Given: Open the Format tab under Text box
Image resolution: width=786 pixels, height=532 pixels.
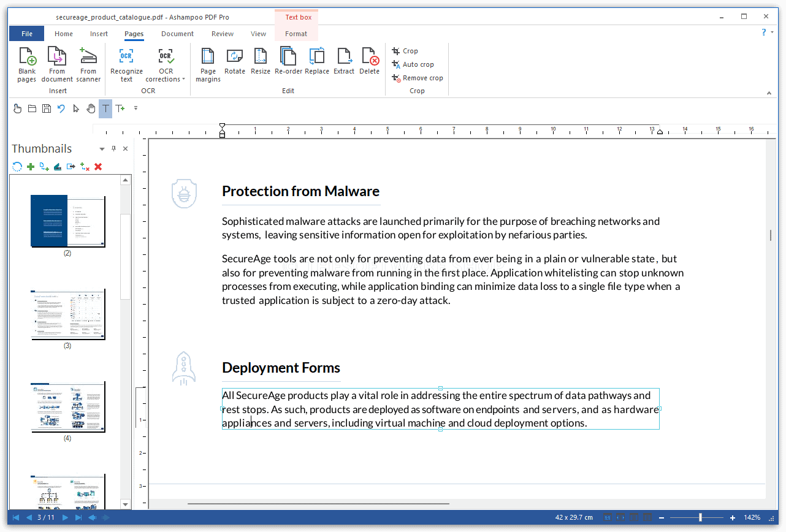Looking at the screenshot, I should (296, 34).
